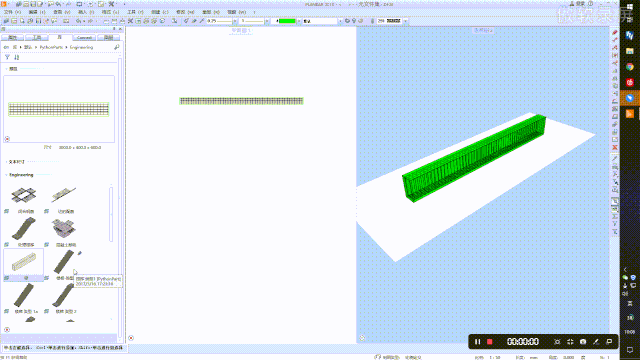Viewport: 640px width, 360px height.
Task: Click the orange Allplan icon on the taskbar
Action: (x=630, y=113)
